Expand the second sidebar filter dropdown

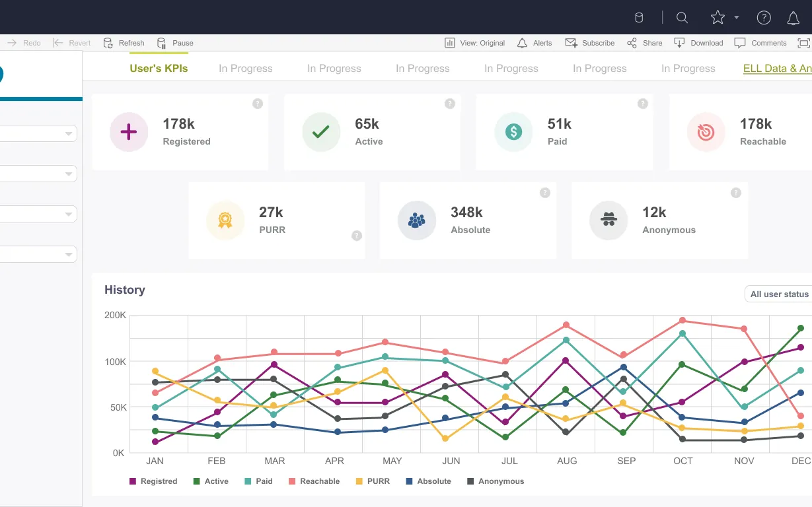point(68,174)
